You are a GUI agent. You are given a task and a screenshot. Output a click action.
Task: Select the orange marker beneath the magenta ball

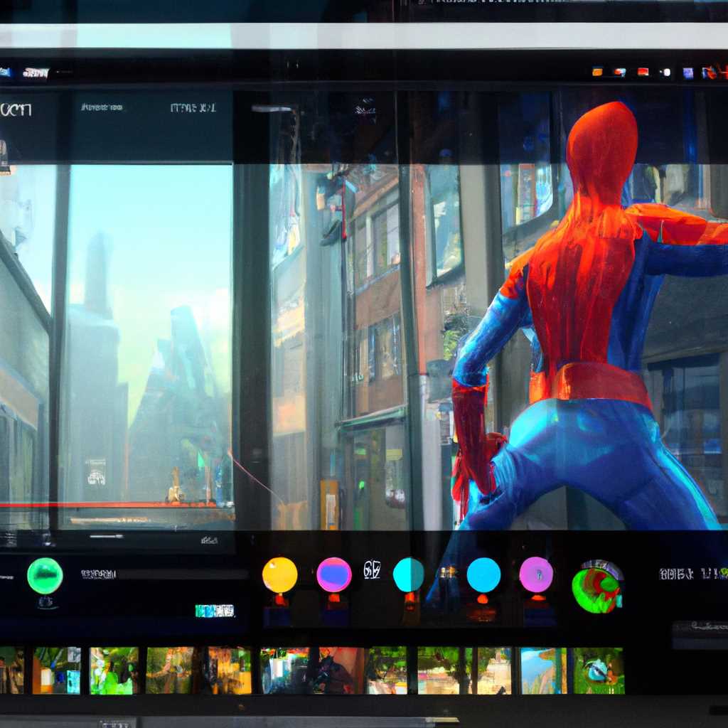(x=537, y=597)
